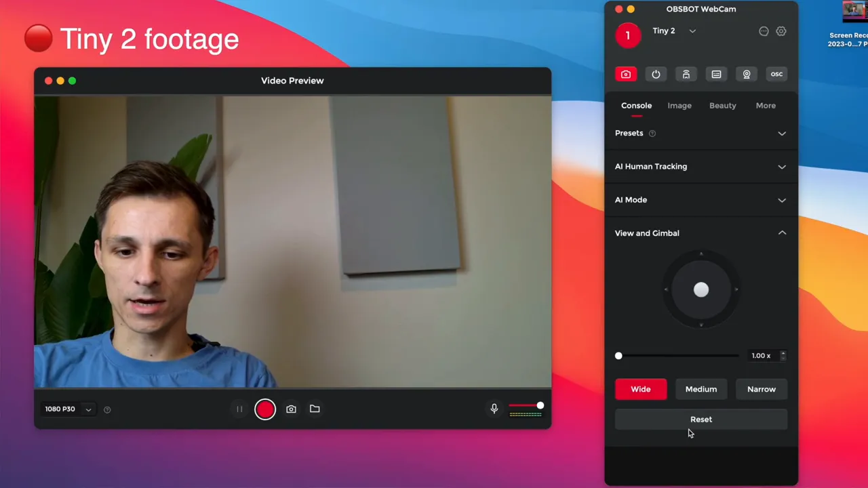Select the camera preview toolbar icon
This screenshot has height=488, width=868.
coord(626,74)
